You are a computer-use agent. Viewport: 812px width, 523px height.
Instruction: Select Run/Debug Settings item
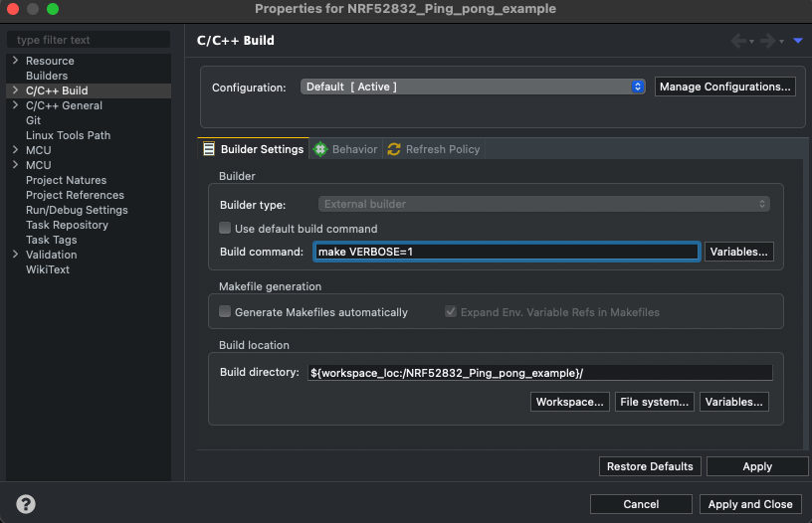tap(77, 210)
